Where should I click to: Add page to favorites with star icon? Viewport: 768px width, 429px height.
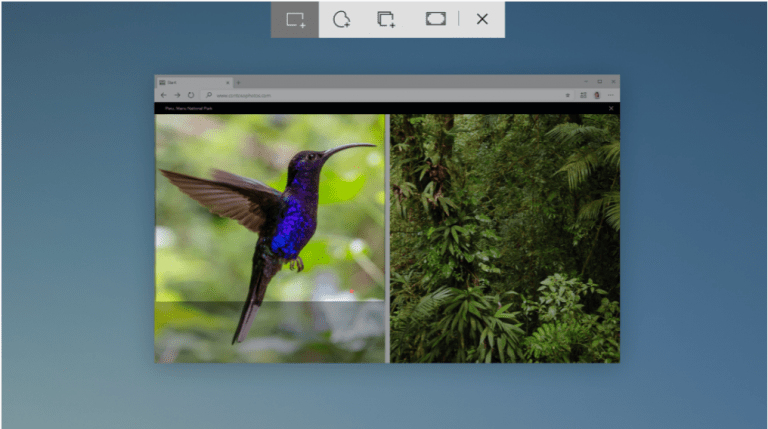[x=568, y=95]
